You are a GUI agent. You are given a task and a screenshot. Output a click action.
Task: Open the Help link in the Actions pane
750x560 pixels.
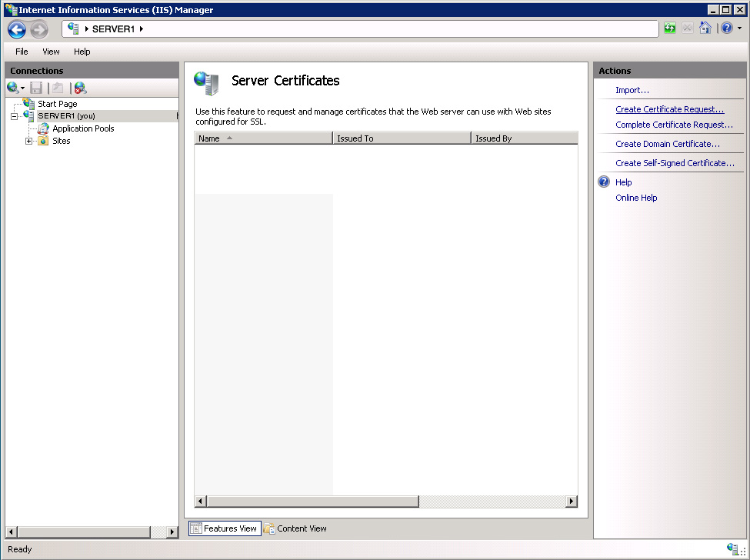pos(623,182)
